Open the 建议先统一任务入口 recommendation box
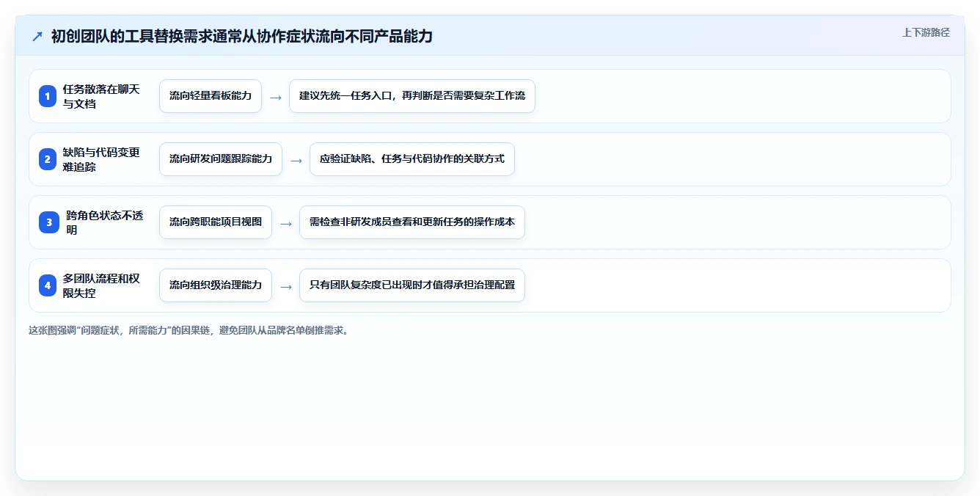 point(412,96)
